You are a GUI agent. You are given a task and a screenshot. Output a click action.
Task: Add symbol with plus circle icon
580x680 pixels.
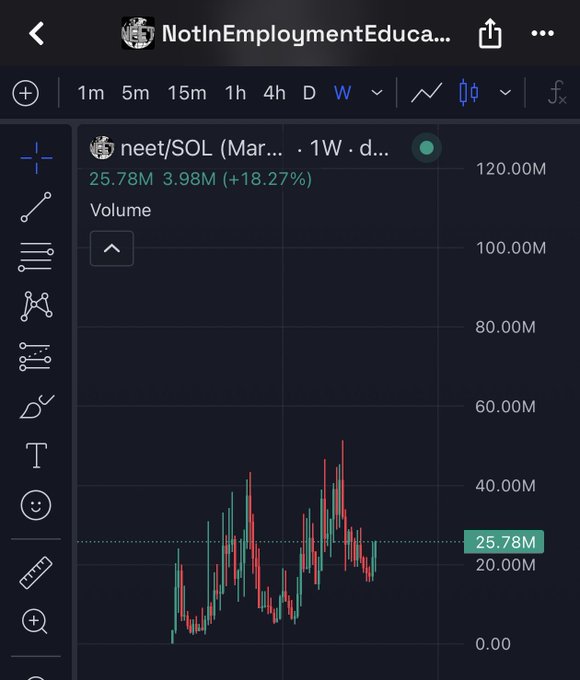click(26, 93)
